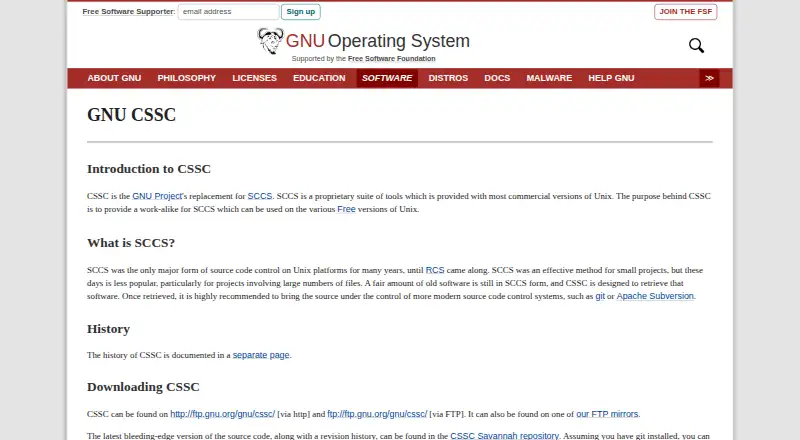The image size is (800, 440).
Task: Open the DOCS menu item
Action: (497, 78)
